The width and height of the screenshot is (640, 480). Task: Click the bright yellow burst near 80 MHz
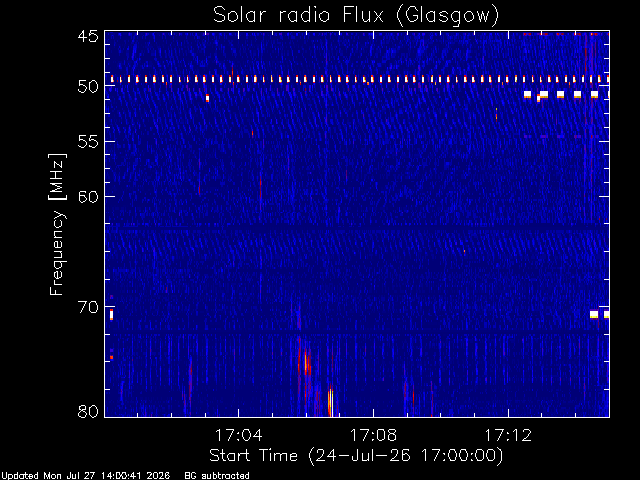click(x=331, y=402)
